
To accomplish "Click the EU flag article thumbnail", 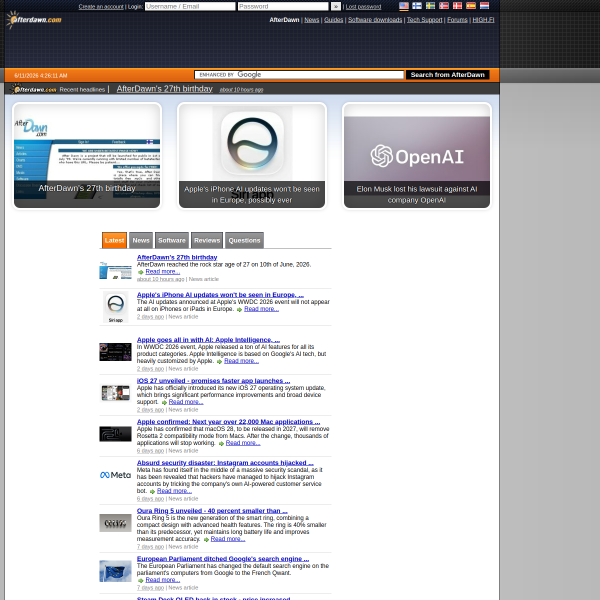I will click(115, 571).
